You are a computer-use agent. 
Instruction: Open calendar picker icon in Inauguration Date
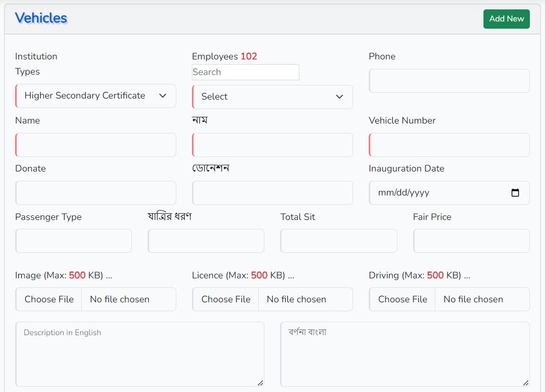pyautogui.click(x=515, y=193)
